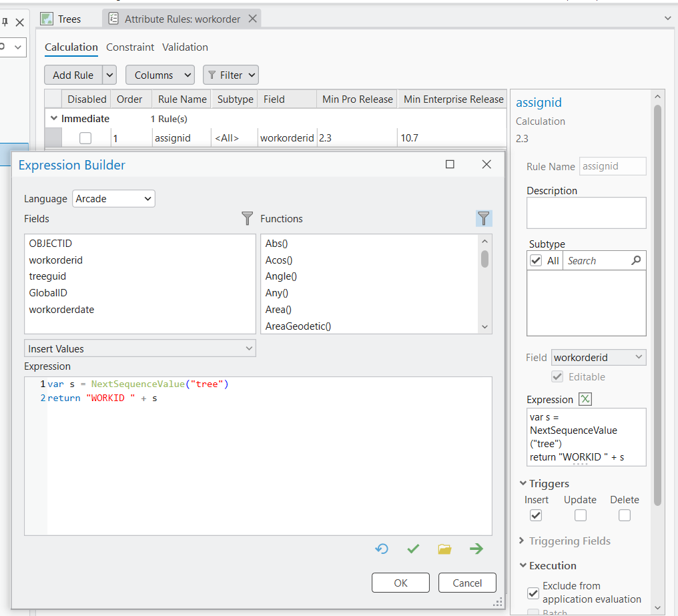Open the Filter dropdown
The width and height of the screenshot is (678, 616).
[231, 75]
